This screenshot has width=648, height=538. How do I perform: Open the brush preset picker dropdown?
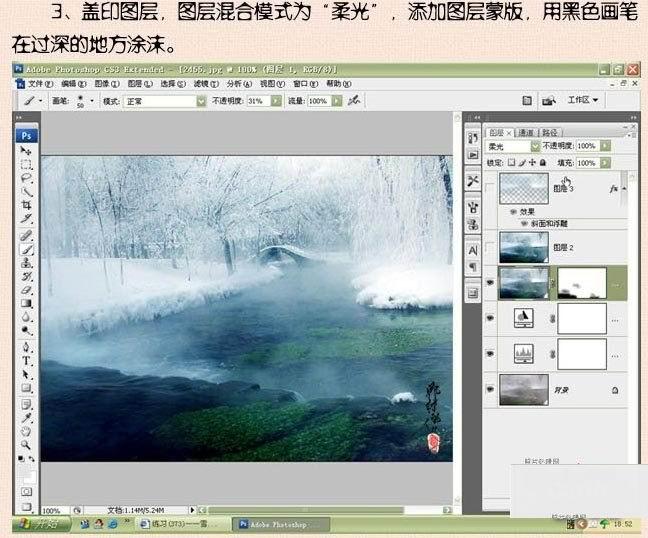pos(92,100)
